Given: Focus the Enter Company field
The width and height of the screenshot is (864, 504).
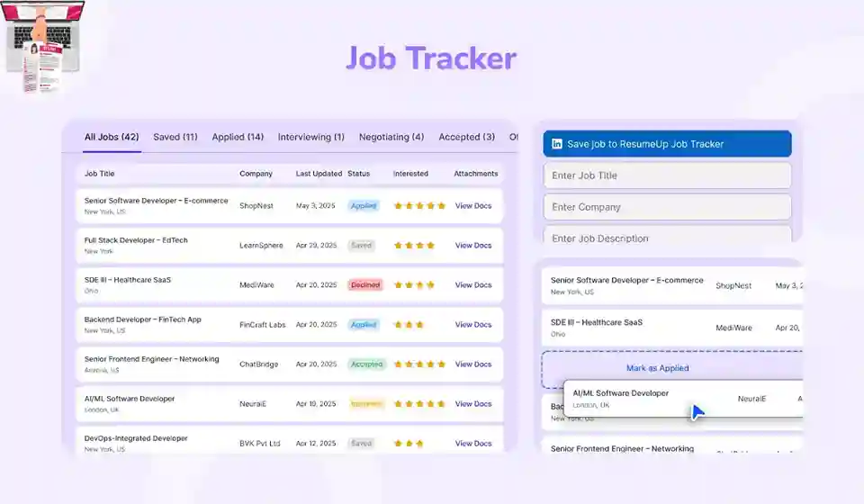Looking at the screenshot, I should (x=667, y=207).
